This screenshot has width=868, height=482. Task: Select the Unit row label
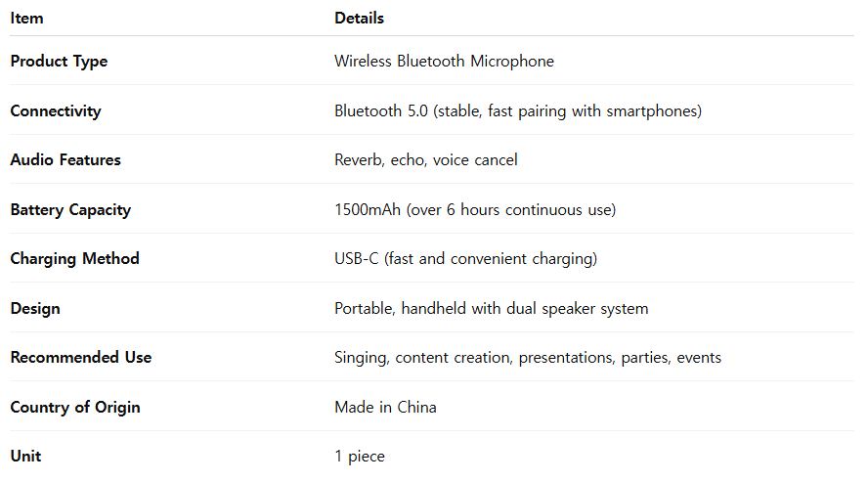click(x=25, y=456)
